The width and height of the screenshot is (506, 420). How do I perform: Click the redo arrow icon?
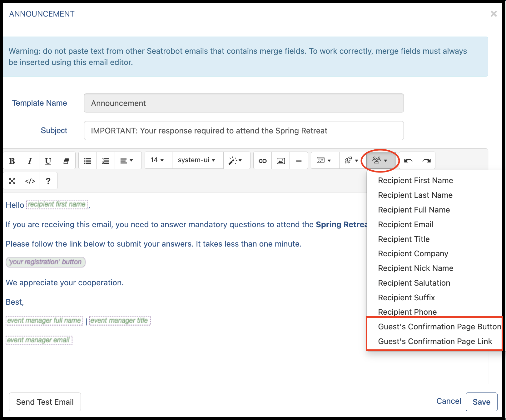click(x=426, y=161)
